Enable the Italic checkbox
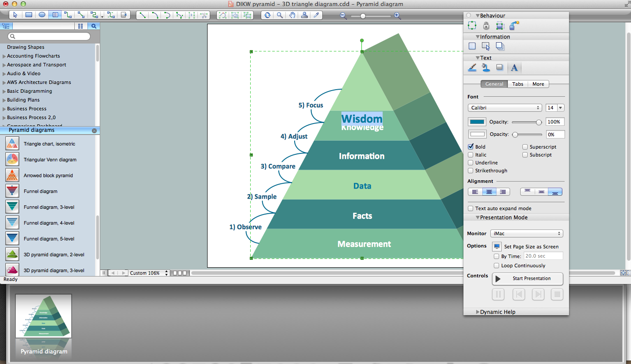 (471, 155)
